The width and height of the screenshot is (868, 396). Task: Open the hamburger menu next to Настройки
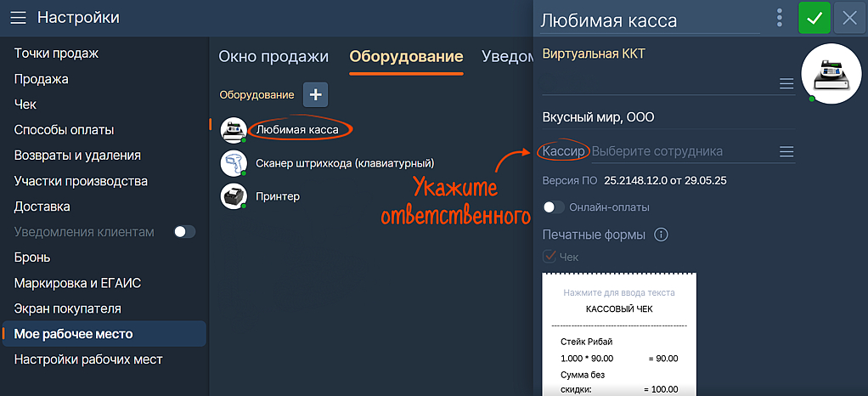click(x=18, y=18)
